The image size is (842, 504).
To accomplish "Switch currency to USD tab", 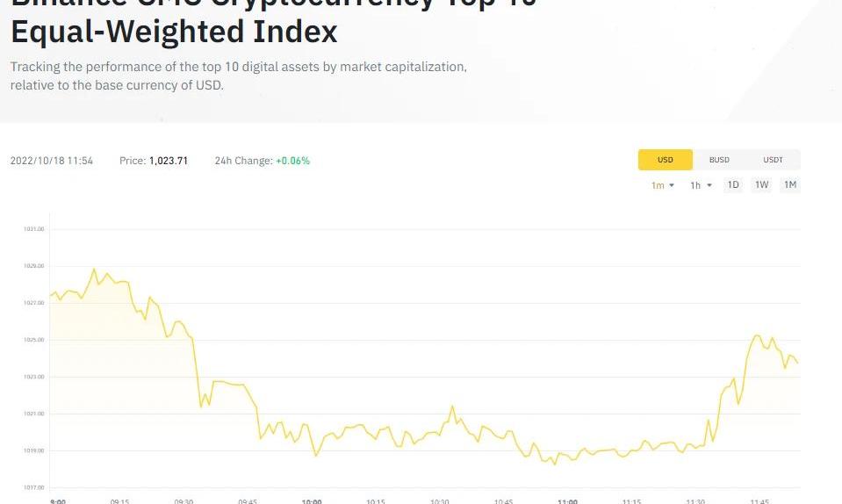I will (x=665, y=160).
